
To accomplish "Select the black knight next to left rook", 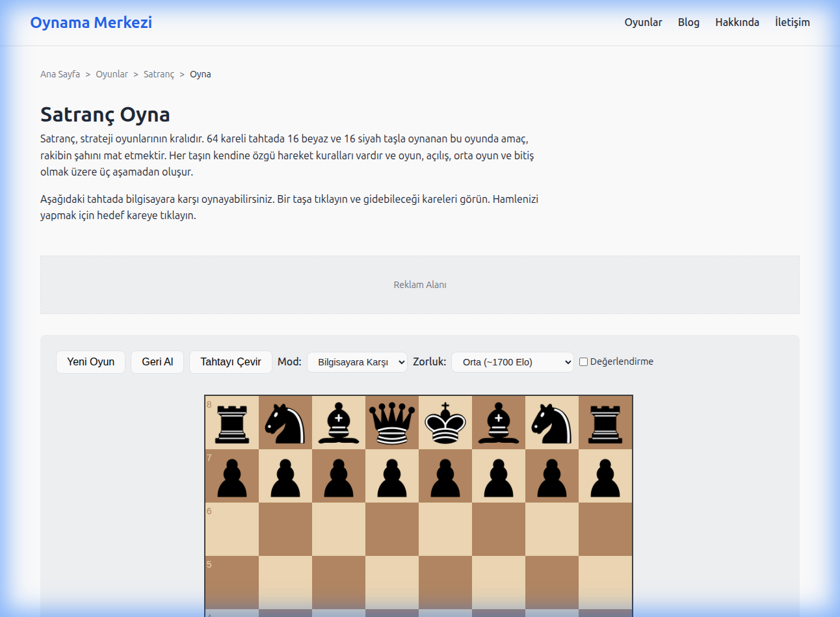I will (285, 423).
